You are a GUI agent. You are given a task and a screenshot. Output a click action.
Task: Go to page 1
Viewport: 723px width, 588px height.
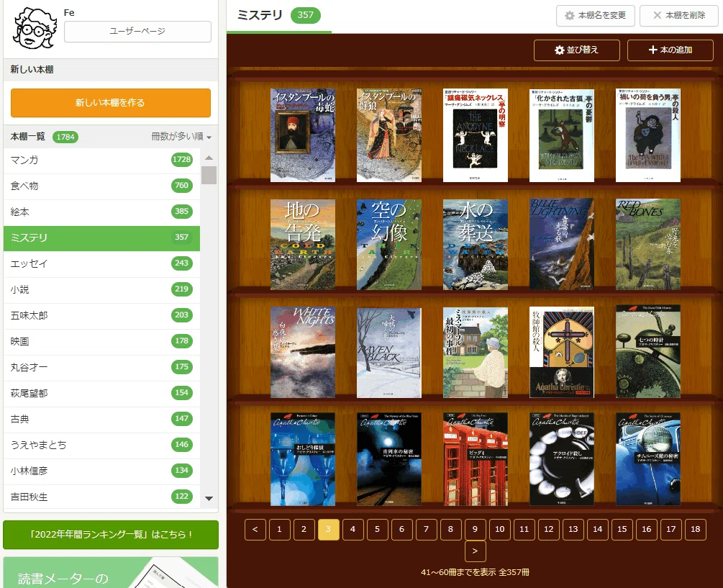click(x=279, y=530)
